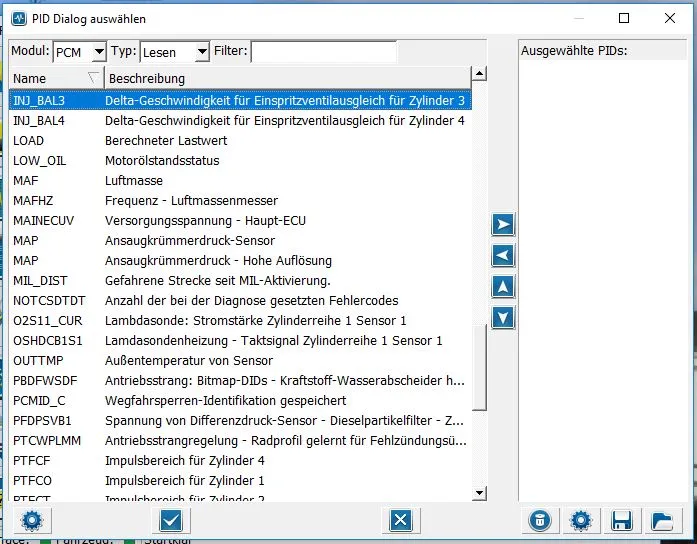The height and width of the screenshot is (544, 697).
Task: Click into the Filter text field
Action: [322, 51]
